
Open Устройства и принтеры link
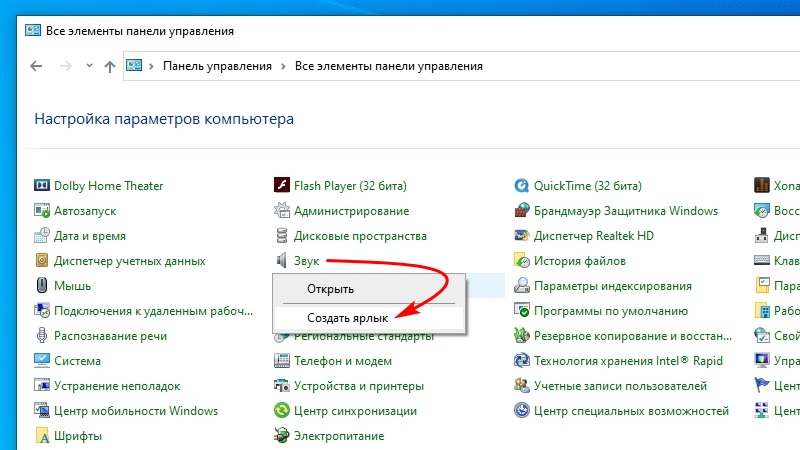pyautogui.click(x=359, y=386)
